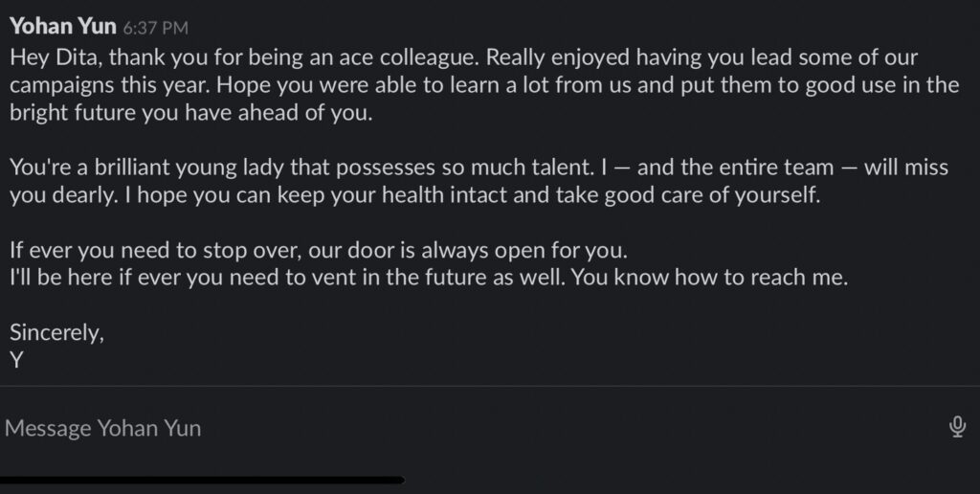This screenshot has width=980, height=494.
Task: Tap the microphone icon in message bar
Action: (956, 427)
